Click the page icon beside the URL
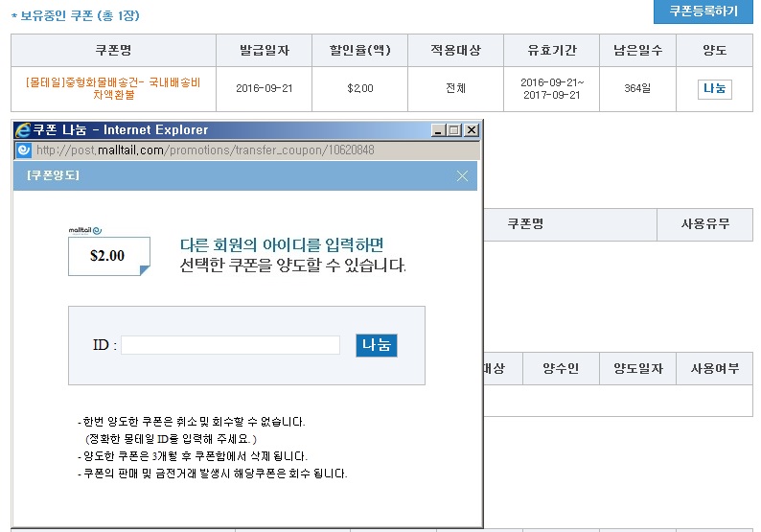 24,150
